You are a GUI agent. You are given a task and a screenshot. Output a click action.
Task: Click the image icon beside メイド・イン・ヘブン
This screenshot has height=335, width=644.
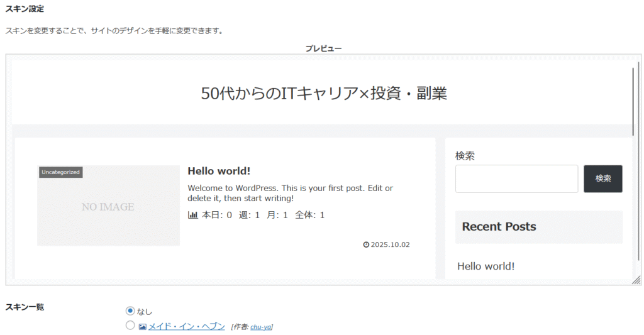pos(143,326)
